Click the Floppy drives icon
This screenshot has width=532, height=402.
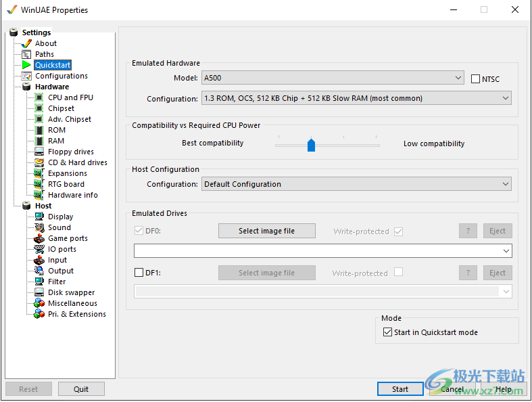pyautogui.click(x=39, y=152)
